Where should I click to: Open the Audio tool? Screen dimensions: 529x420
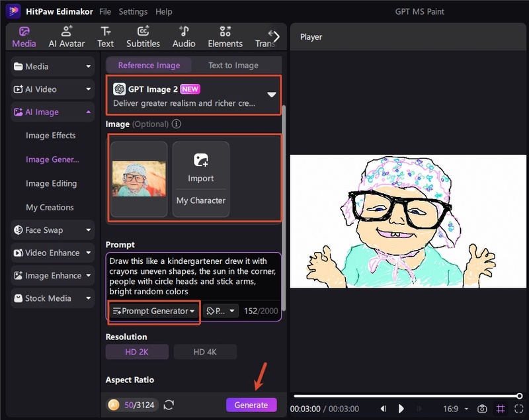click(x=184, y=37)
